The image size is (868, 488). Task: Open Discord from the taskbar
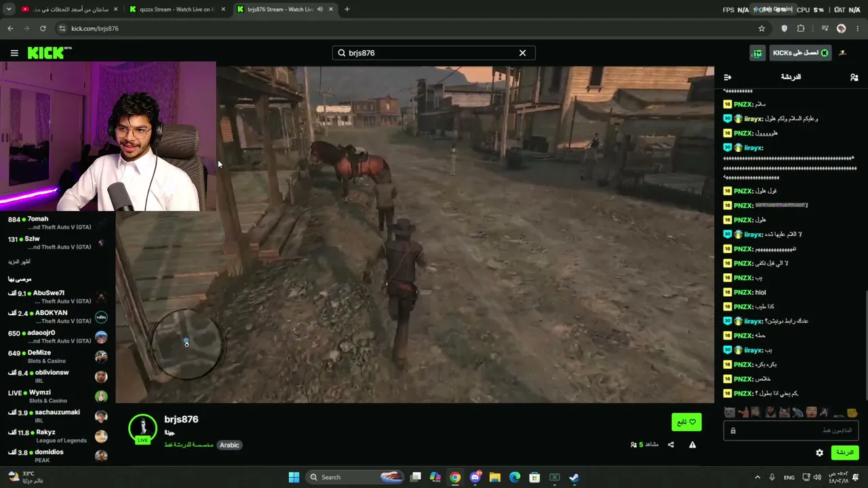pos(475,477)
